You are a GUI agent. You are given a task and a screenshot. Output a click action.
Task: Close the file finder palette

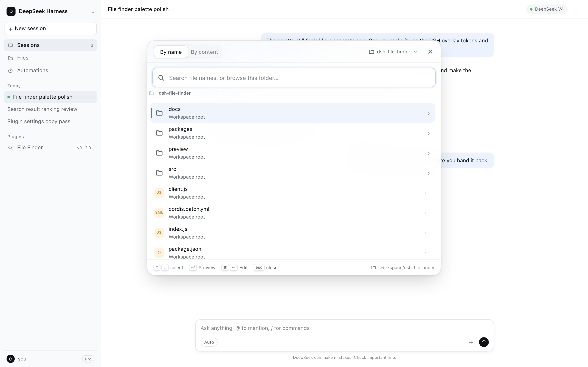click(x=430, y=52)
